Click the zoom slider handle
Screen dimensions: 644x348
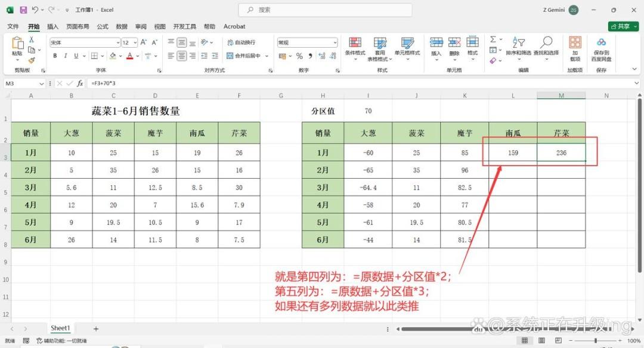[596, 341]
